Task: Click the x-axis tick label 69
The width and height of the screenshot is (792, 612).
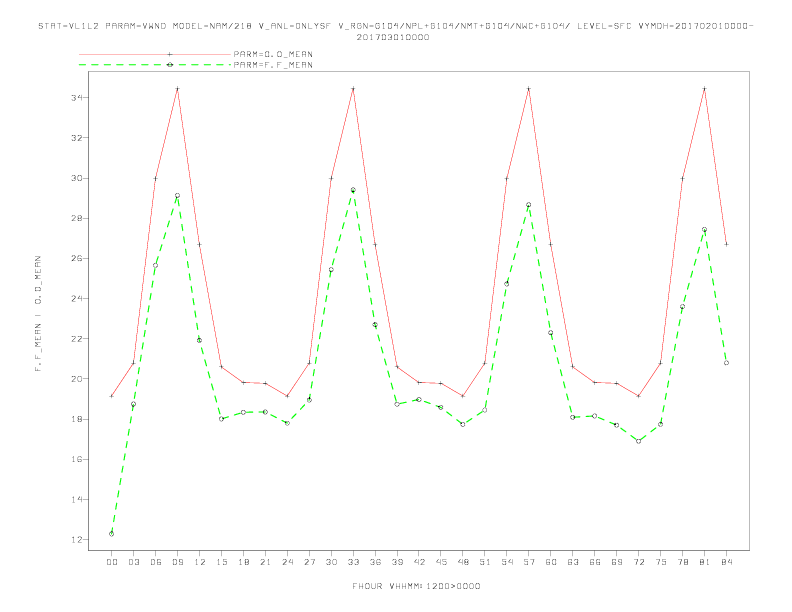Action: click(617, 562)
